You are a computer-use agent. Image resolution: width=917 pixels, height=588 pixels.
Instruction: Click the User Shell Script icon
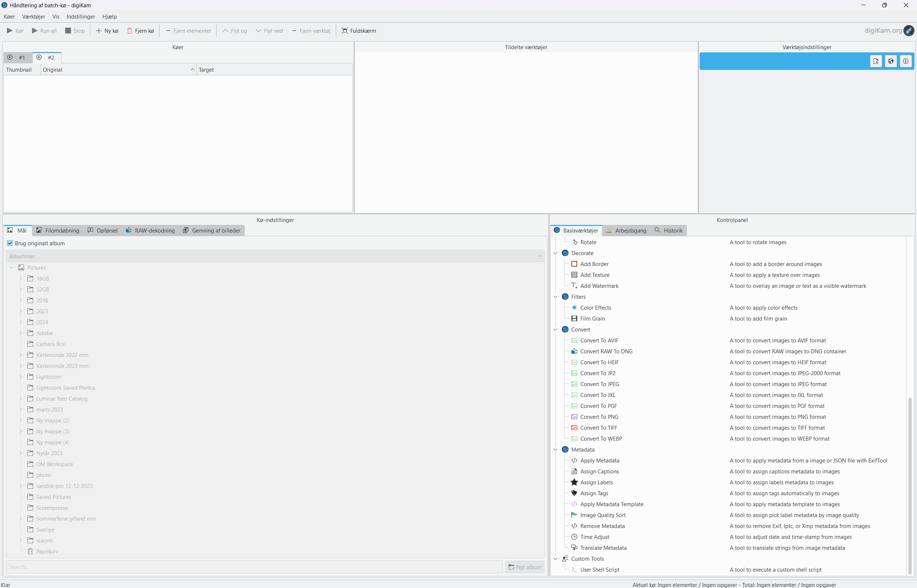(574, 570)
